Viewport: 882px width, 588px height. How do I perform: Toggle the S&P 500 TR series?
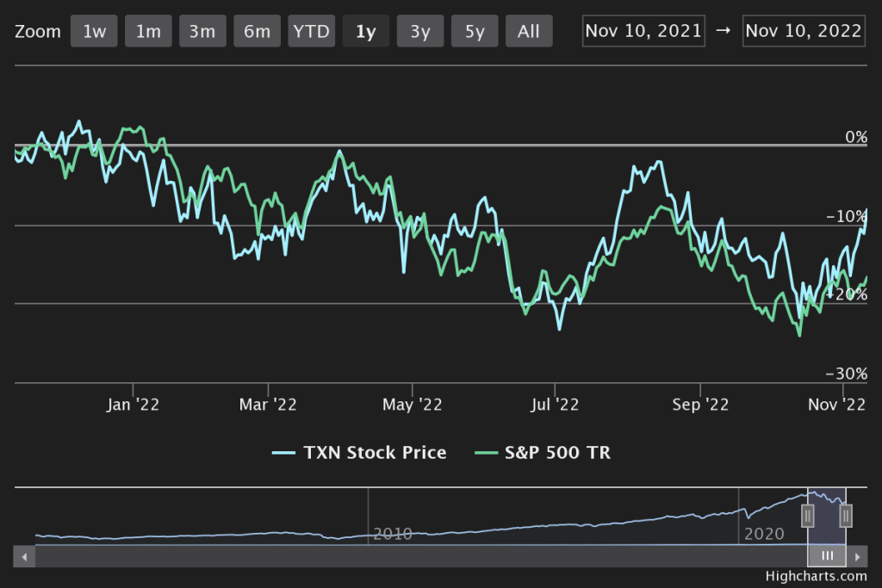[x=543, y=453]
